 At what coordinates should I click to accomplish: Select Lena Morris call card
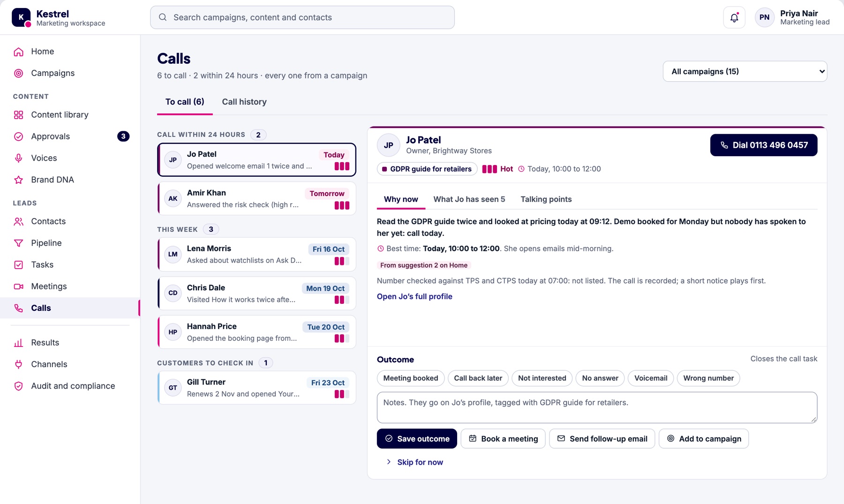coord(256,255)
